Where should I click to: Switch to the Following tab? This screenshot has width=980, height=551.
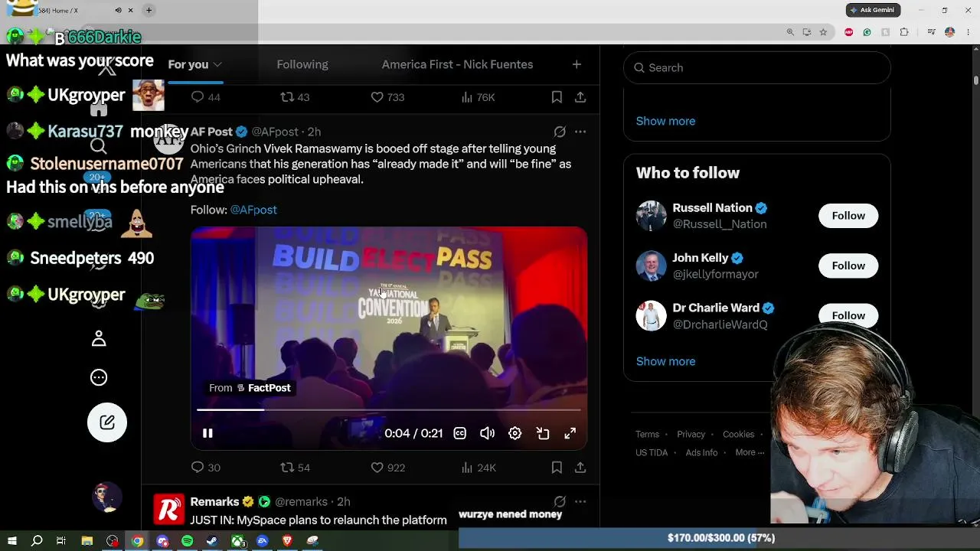tap(302, 64)
